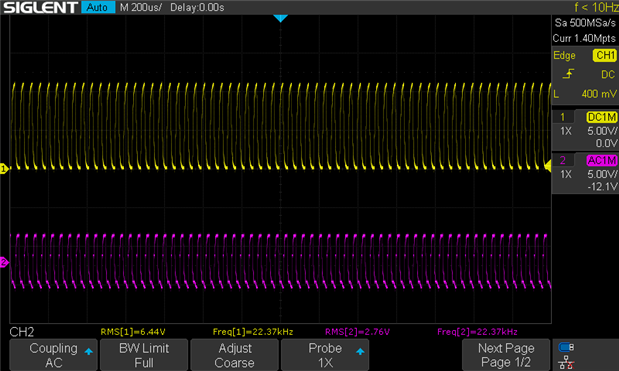Click the blue trigger position marker at the top

point(280,18)
